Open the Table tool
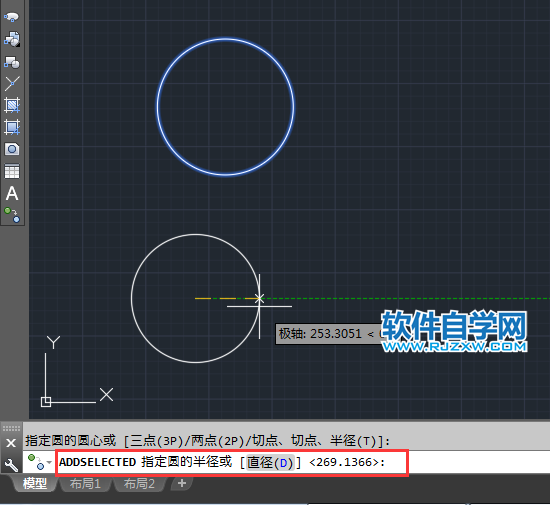The image size is (550, 505). 12,171
